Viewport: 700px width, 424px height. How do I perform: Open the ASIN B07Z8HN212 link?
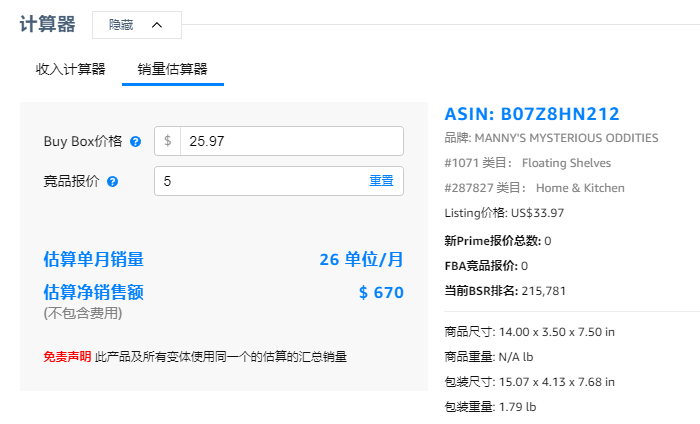(x=532, y=114)
